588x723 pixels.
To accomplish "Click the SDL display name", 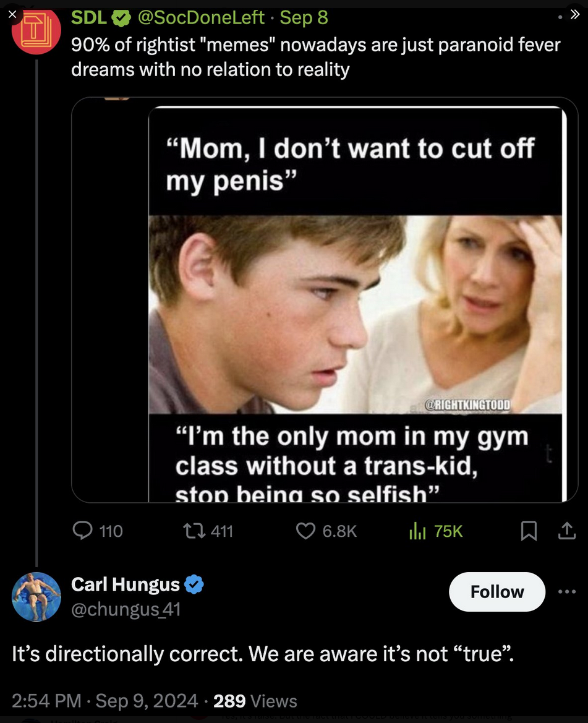I will click(89, 17).
